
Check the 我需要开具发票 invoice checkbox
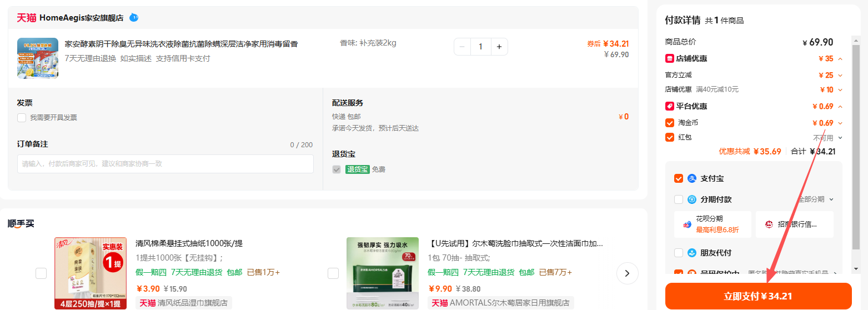tap(22, 118)
